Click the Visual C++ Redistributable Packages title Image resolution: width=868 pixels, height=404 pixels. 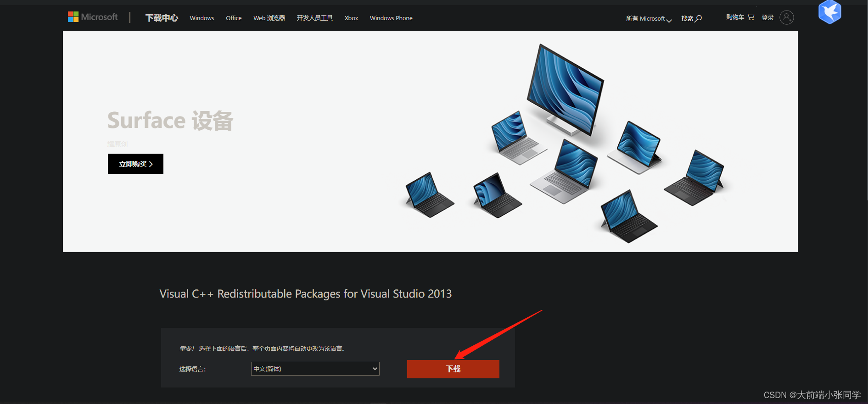point(306,293)
